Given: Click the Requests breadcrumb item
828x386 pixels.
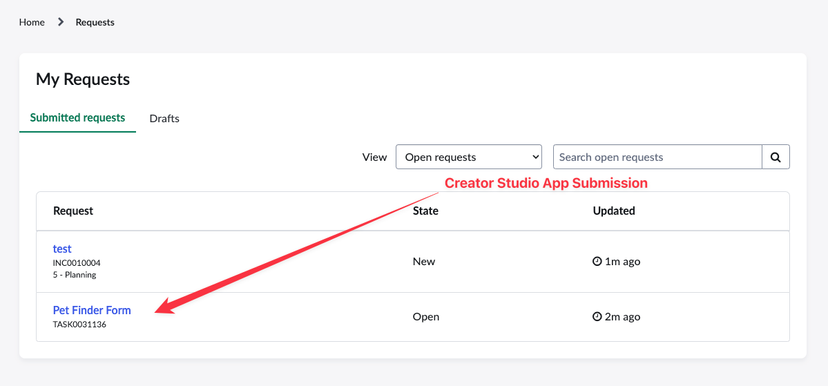Looking at the screenshot, I should pos(95,22).
